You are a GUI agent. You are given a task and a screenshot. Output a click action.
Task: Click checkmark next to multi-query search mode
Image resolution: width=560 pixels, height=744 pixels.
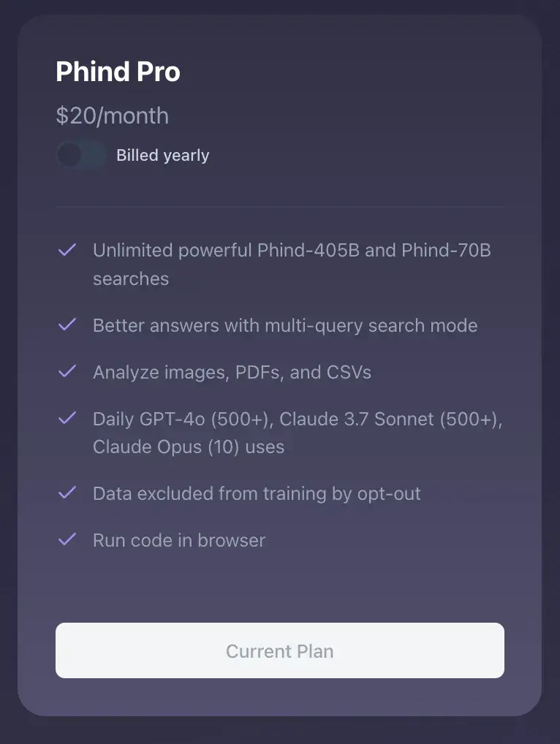point(67,324)
